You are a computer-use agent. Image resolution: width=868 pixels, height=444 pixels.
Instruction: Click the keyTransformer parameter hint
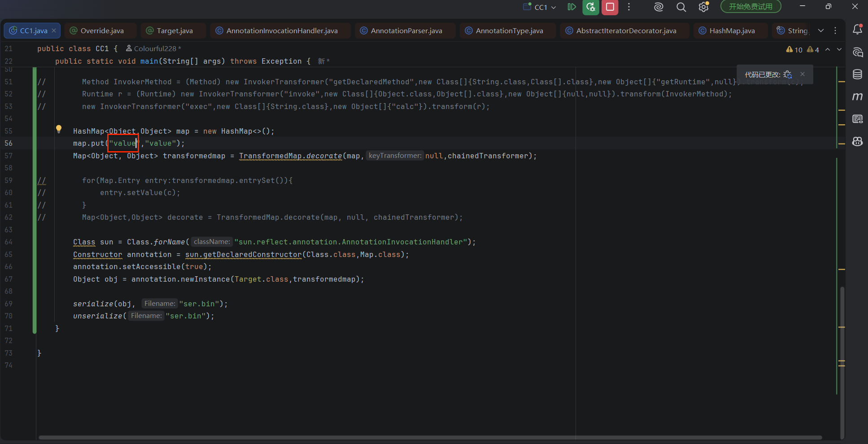click(395, 156)
